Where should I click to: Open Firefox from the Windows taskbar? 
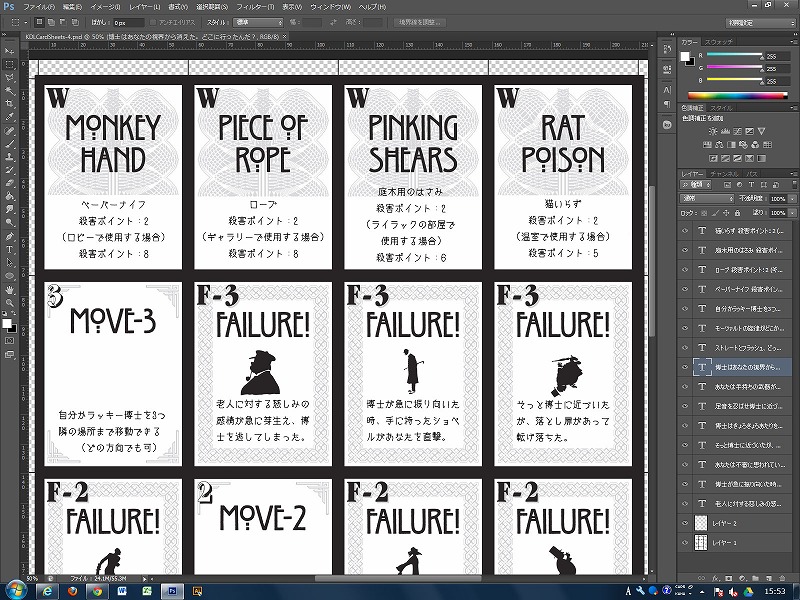(x=74, y=591)
